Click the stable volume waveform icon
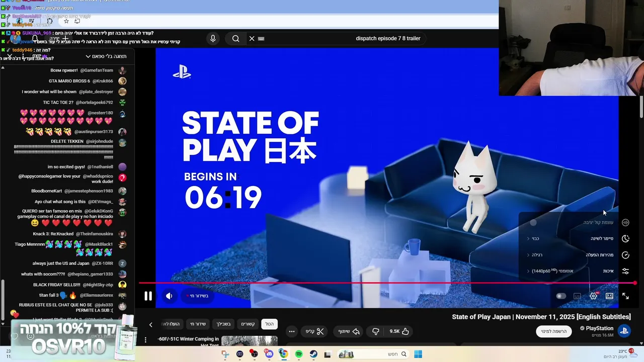This screenshot has width=644, height=362. click(625, 222)
